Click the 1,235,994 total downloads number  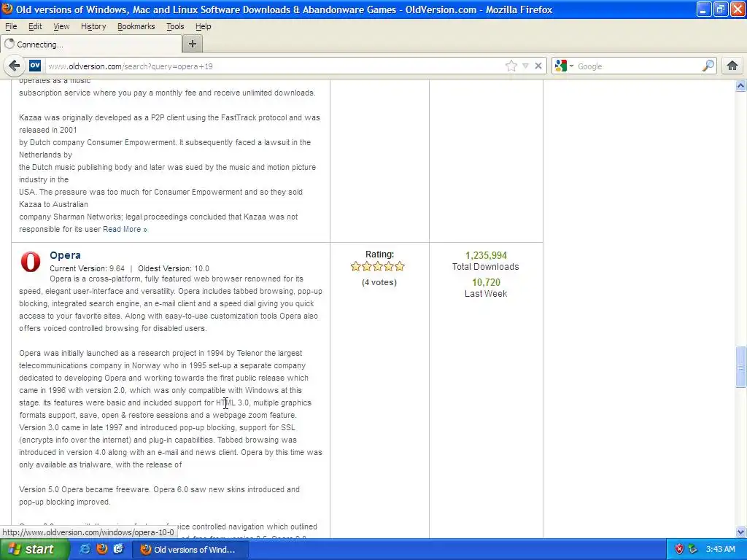[x=486, y=255]
